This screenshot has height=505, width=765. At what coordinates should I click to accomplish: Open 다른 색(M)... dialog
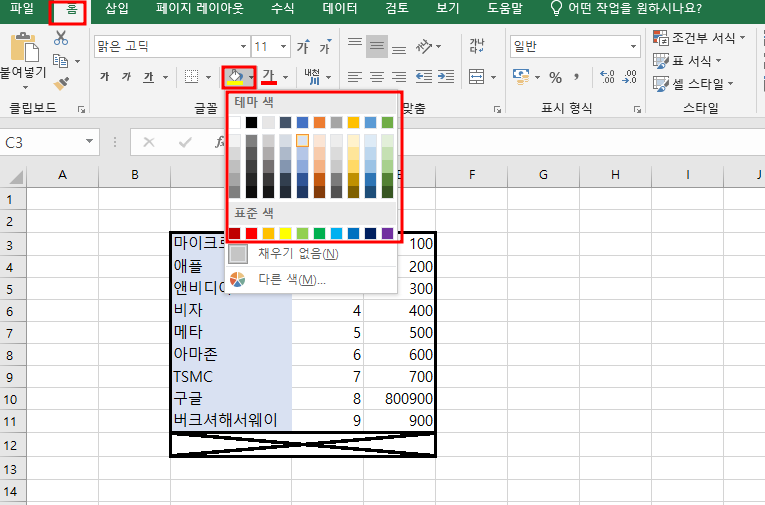coord(311,280)
